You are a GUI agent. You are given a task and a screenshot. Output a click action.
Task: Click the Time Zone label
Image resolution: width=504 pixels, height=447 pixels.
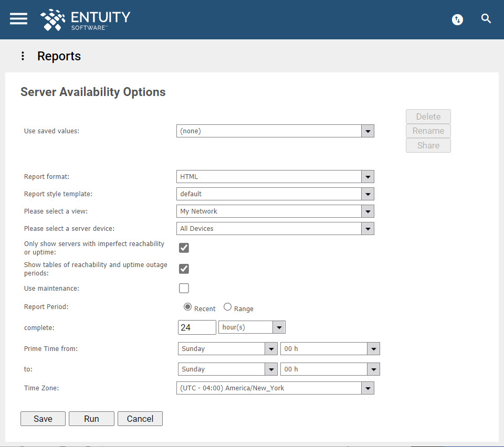(x=41, y=388)
